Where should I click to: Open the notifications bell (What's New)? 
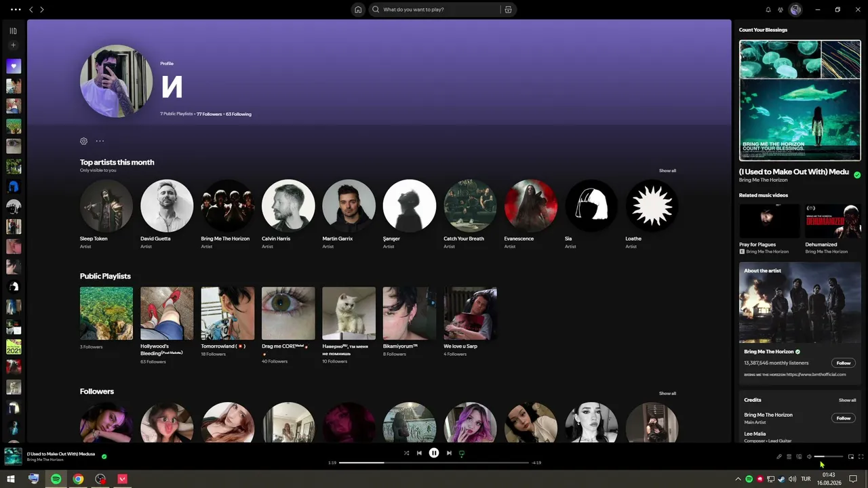point(768,9)
